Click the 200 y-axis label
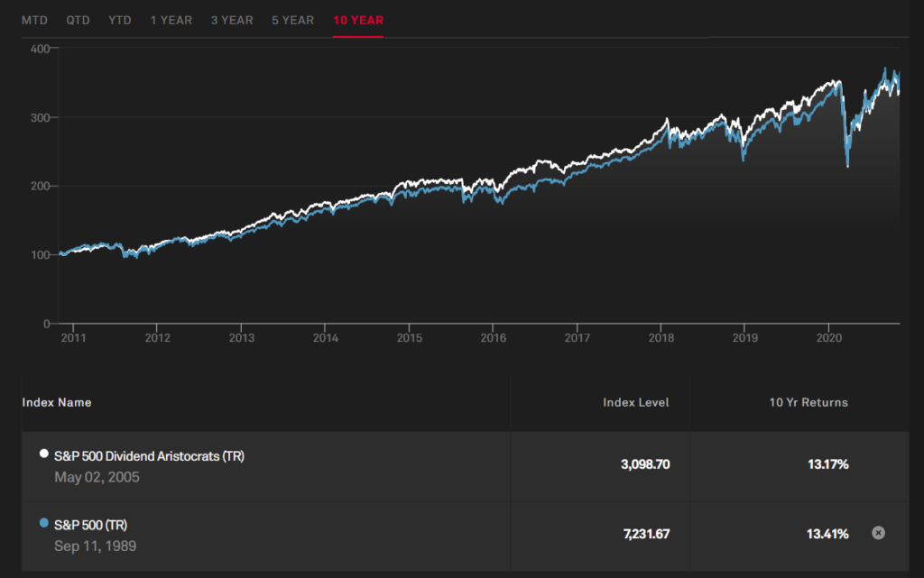This screenshot has width=924, height=578. coord(40,186)
